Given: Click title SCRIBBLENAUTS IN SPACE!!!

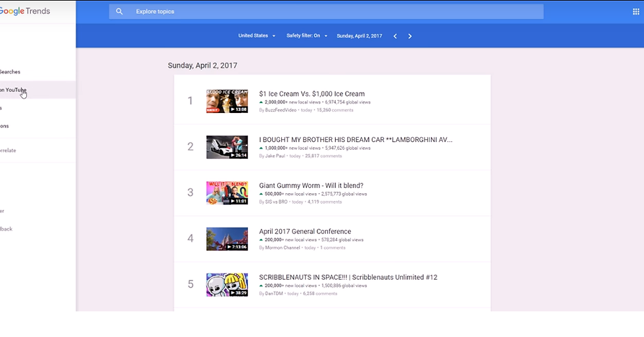Looking at the screenshot, I should point(348,277).
